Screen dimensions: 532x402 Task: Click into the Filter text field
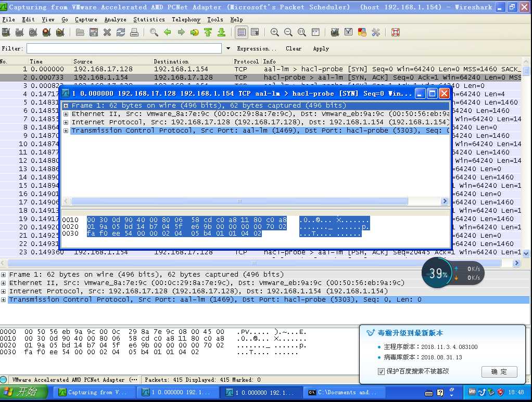[124, 48]
